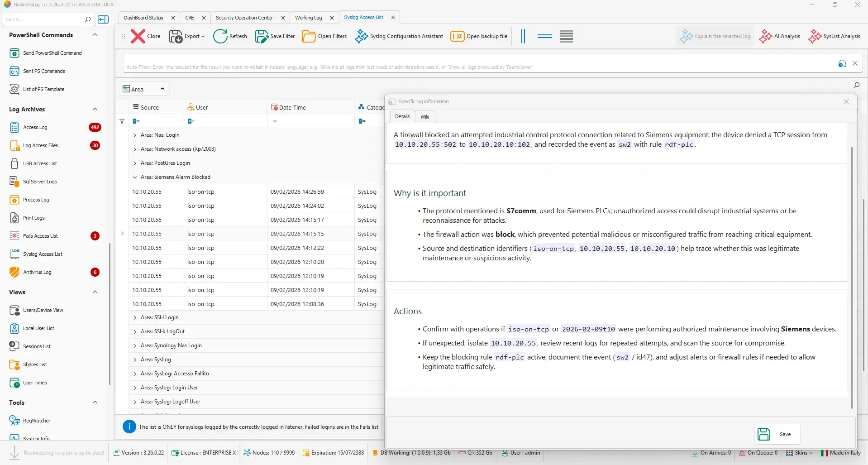The width and height of the screenshot is (868, 465).
Task: Open Shares List
Action: [28, 364]
